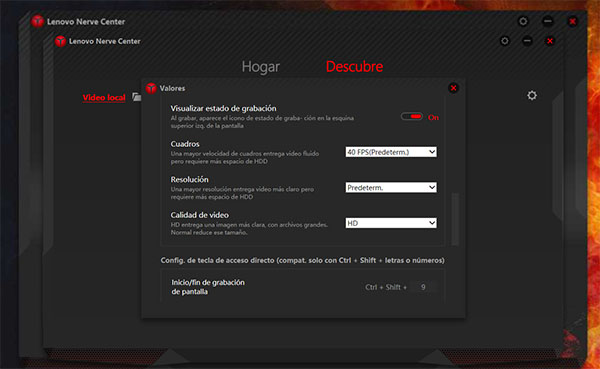Open gear settings icon below window controls
The width and height of the screenshot is (600, 369).
point(532,95)
